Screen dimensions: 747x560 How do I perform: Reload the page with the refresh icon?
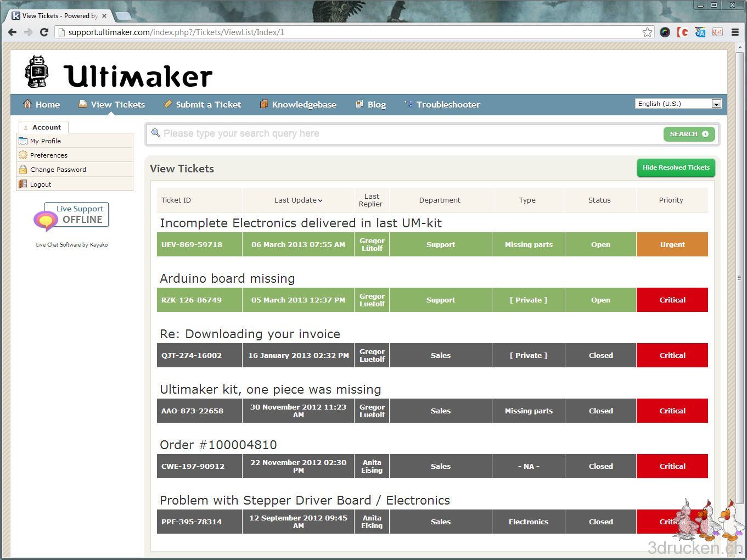click(x=44, y=32)
